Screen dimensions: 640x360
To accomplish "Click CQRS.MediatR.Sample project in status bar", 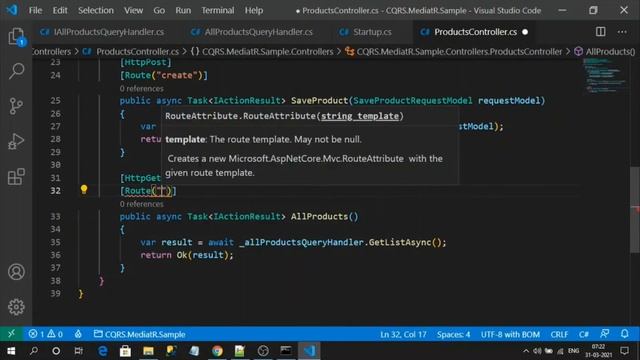I will (x=140, y=334).
